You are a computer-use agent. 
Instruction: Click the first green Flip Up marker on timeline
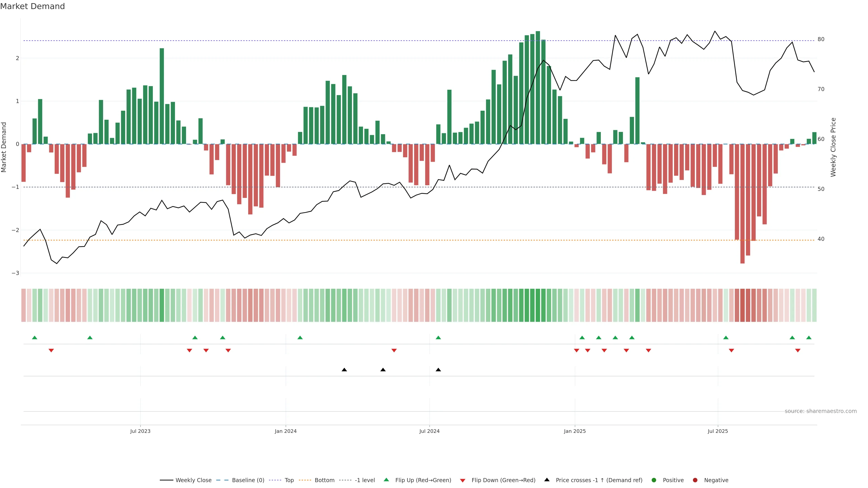[34, 338]
